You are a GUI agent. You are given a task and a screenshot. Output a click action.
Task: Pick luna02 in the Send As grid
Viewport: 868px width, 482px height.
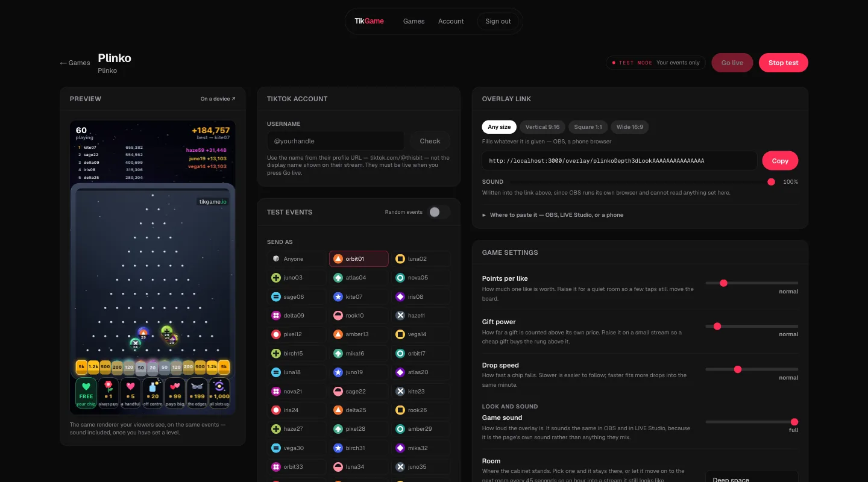point(421,258)
